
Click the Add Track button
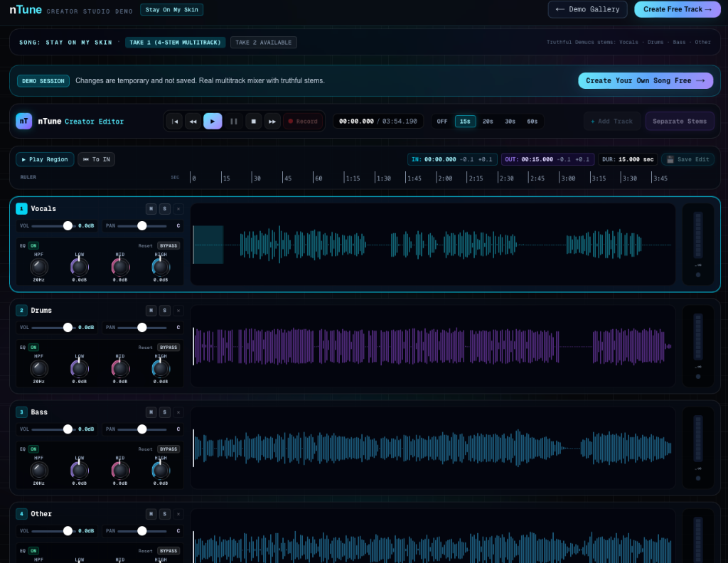click(612, 121)
